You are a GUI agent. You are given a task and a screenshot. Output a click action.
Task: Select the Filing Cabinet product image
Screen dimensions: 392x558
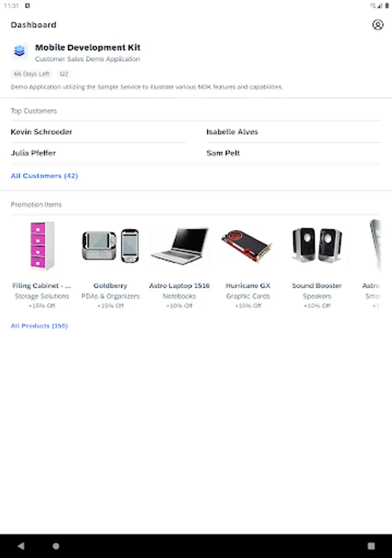(42, 246)
